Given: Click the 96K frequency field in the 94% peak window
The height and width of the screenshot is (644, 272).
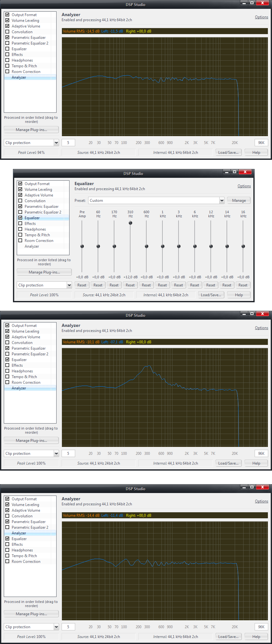Looking at the screenshot, I should pyautogui.click(x=261, y=143).
